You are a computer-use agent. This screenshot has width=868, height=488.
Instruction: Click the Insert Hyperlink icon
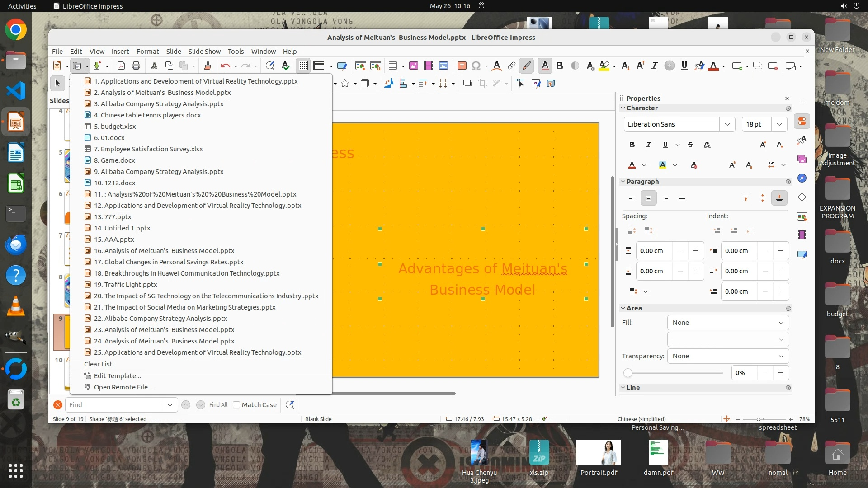pos(512,66)
